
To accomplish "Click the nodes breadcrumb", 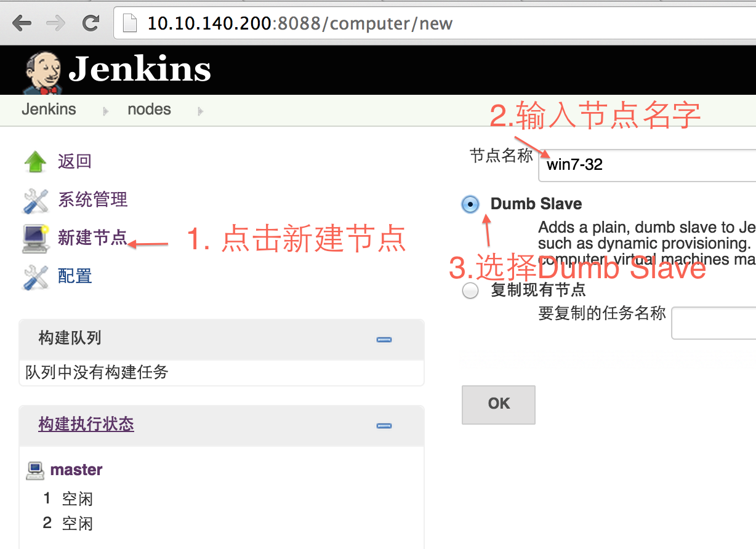I will [x=149, y=110].
